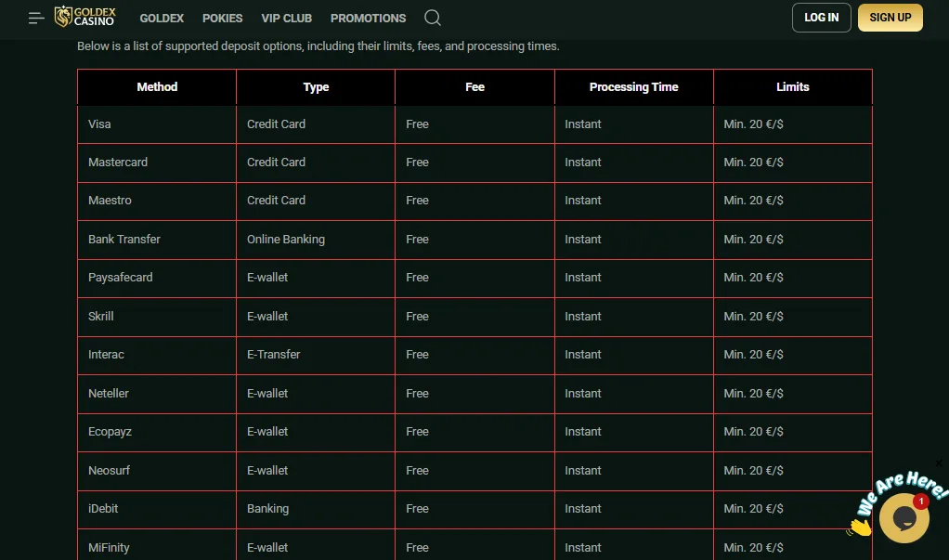The height and width of the screenshot is (560, 949).
Task: Click the Neteller method cell
Action: (x=157, y=393)
